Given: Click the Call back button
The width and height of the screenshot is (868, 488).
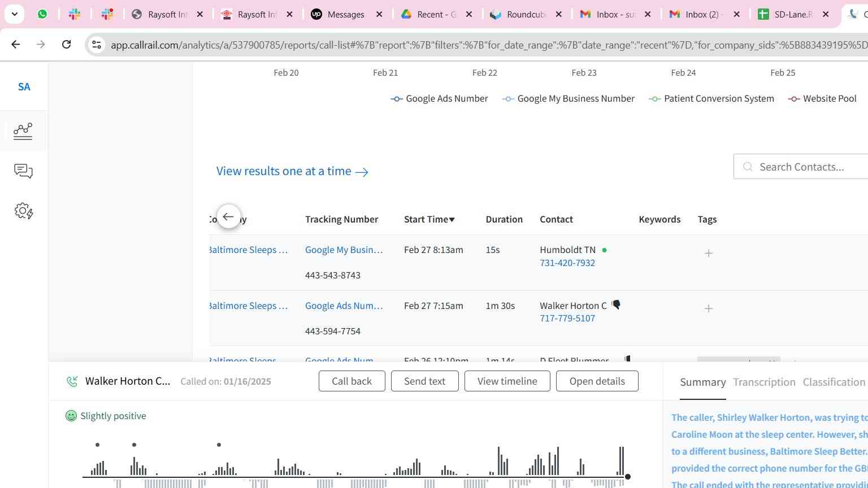Looking at the screenshot, I should (x=351, y=381).
